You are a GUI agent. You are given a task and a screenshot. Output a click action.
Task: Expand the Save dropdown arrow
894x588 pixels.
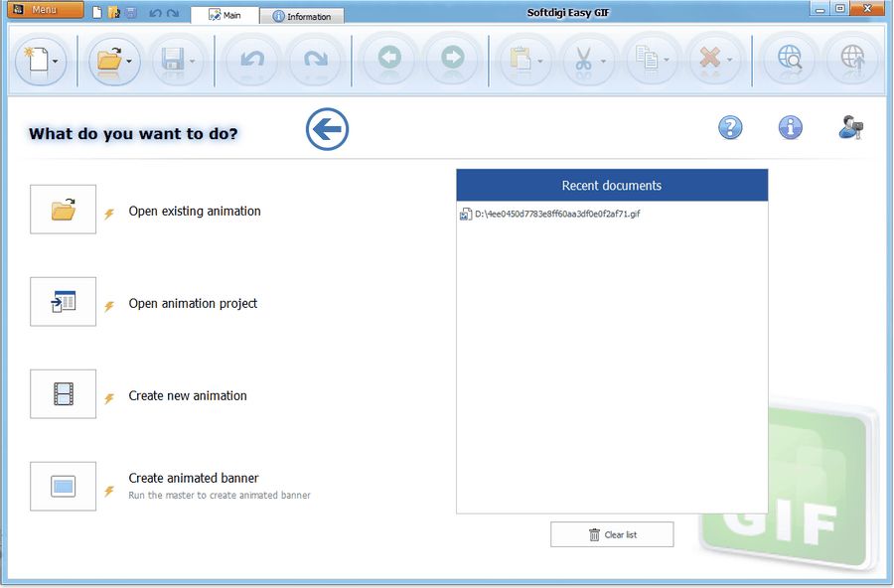(x=192, y=61)
